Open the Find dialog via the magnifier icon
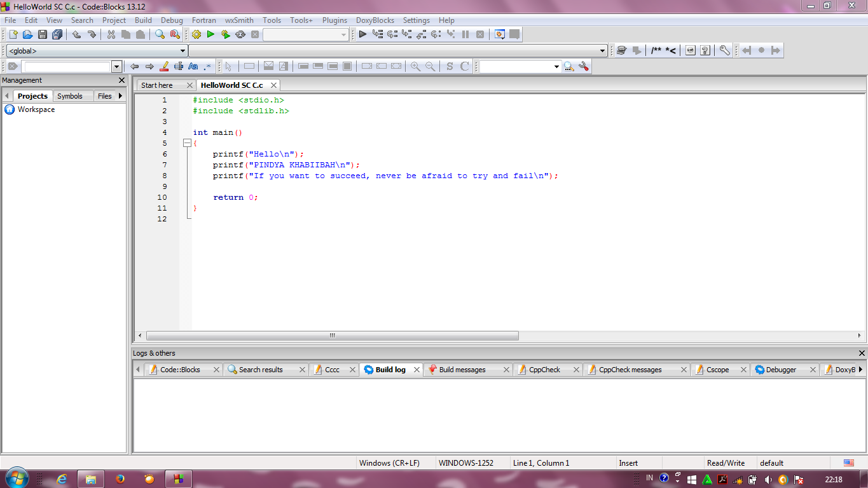Viewport: 868px width, 488px height. point(160,34)
